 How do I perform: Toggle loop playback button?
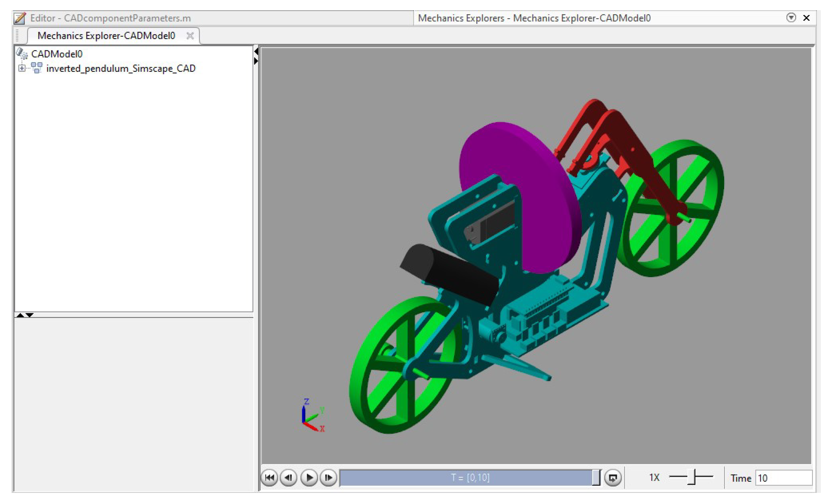tap(613, 477)
